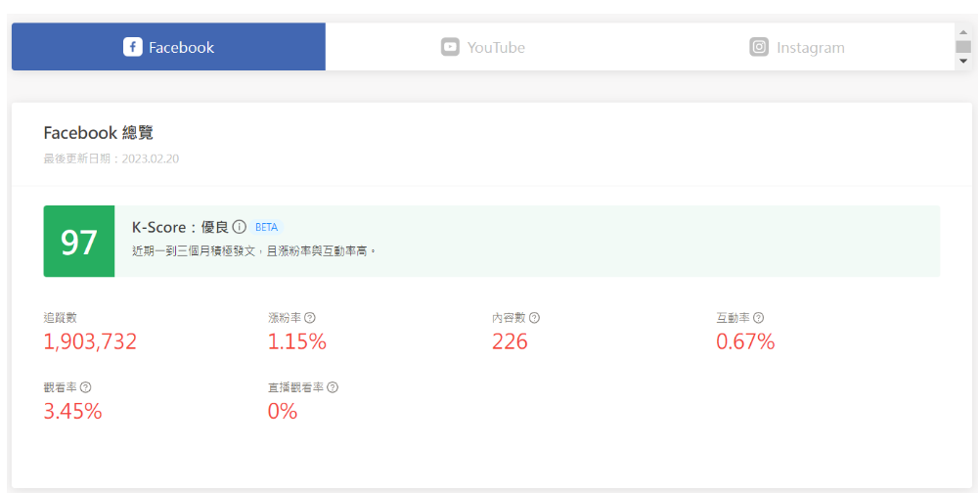Open K-Score info circle icon

[239, 226]
